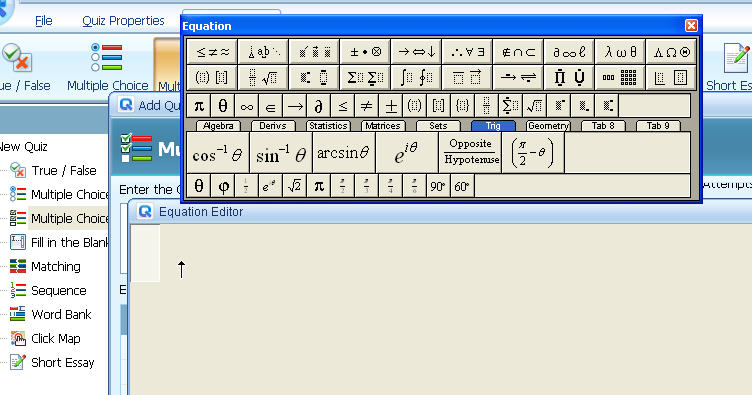Open the Greek lowercase letters palette
The height and width of the screenshot is (395, 752).
pyautogui.click(x=620, y=52)
